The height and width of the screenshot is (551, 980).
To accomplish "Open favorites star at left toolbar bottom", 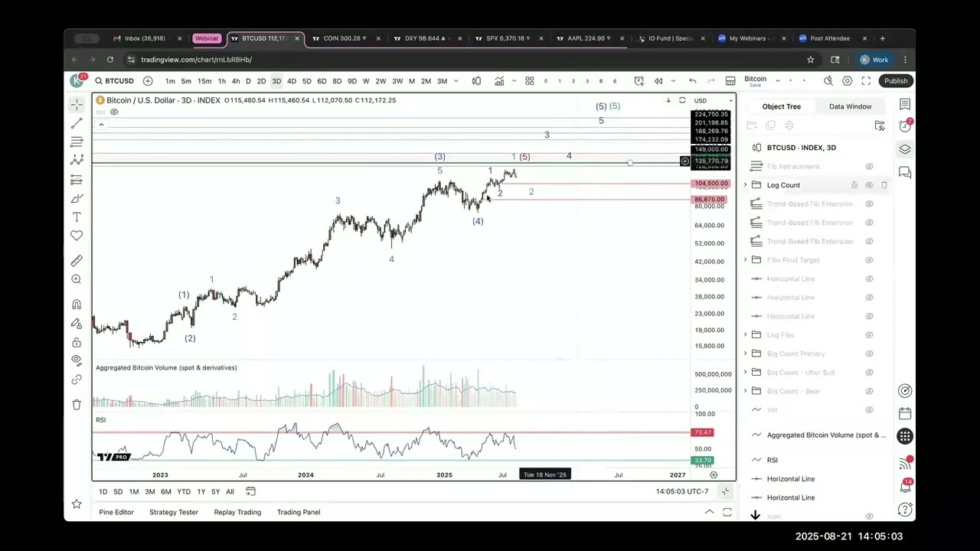I will click(x=77, y=504).
